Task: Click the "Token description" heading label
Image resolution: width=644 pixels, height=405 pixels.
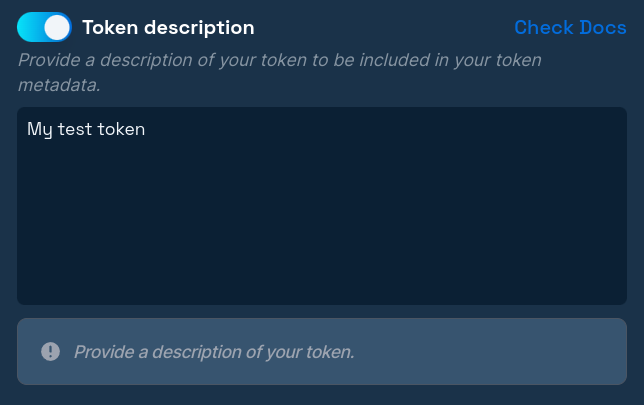Action: [x=168, y=28]
